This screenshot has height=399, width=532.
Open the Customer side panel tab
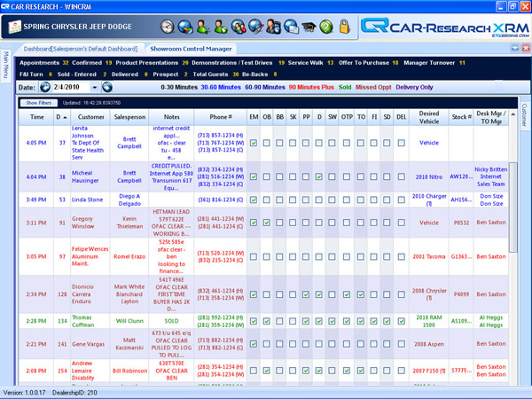pyautogui.click(x=524, y=115)
